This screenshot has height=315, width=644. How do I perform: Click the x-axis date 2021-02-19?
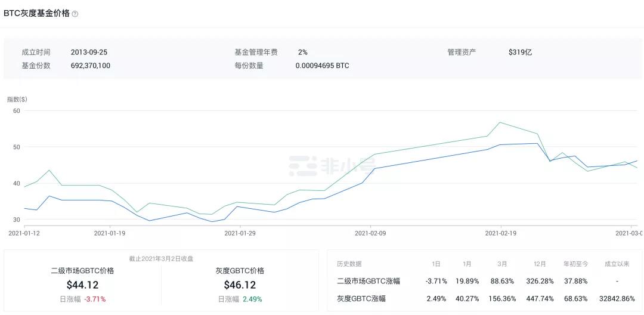(x=501, y=233)
